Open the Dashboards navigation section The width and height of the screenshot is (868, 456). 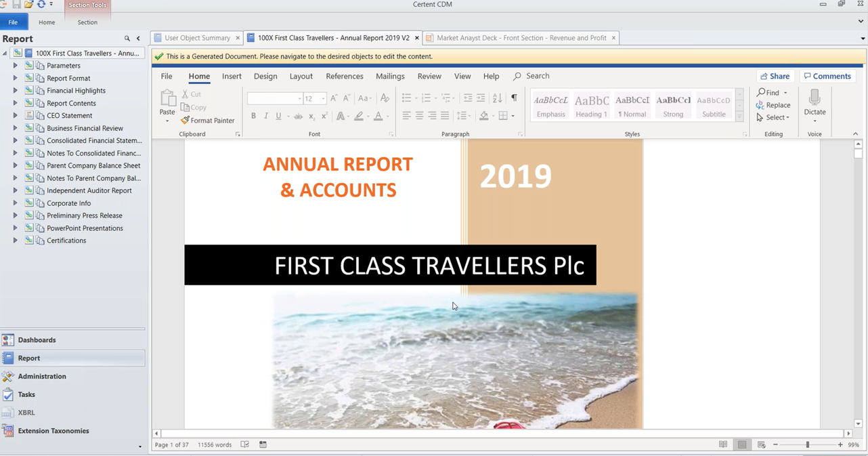pos(72,340)
